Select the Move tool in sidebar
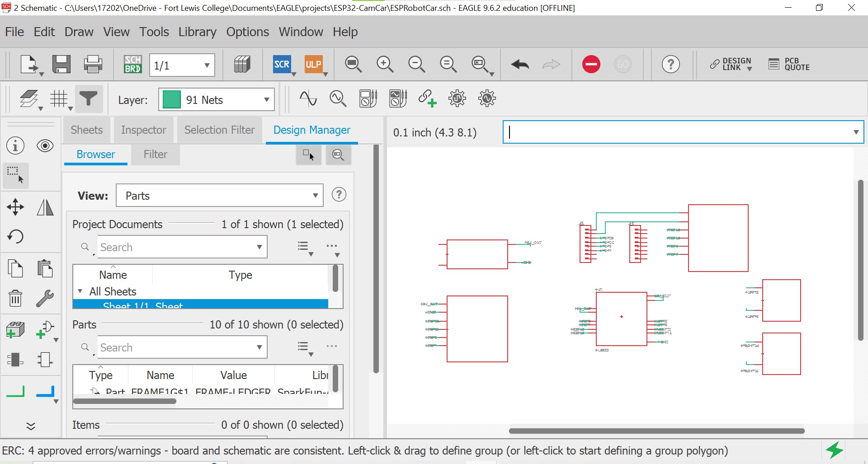Viewport: 868px width, 464px height. coord(15,207)
